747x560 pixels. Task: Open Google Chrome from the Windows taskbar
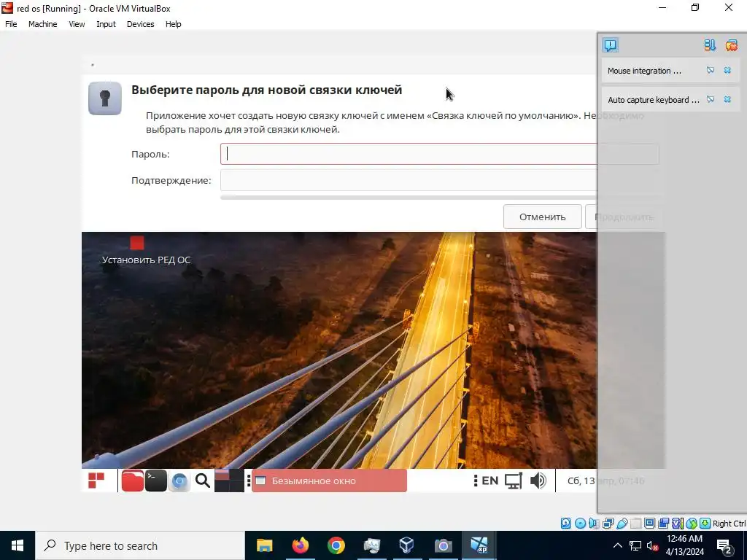(x=336, y=545)
